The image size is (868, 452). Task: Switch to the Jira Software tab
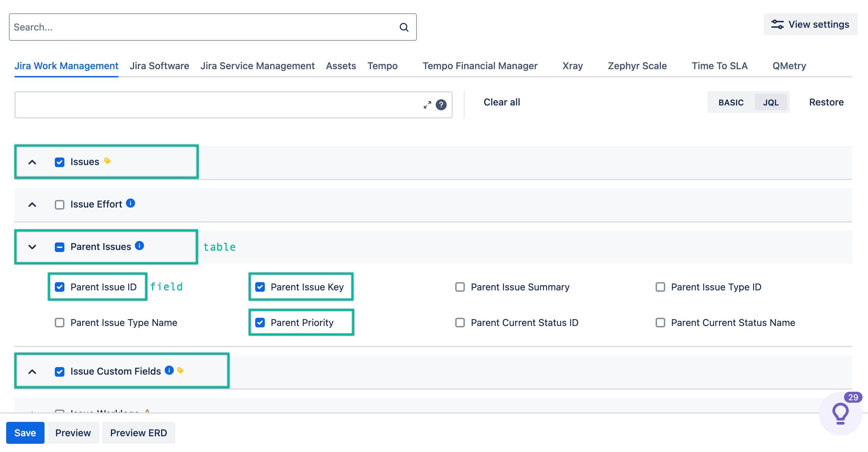tap(160, 66)
